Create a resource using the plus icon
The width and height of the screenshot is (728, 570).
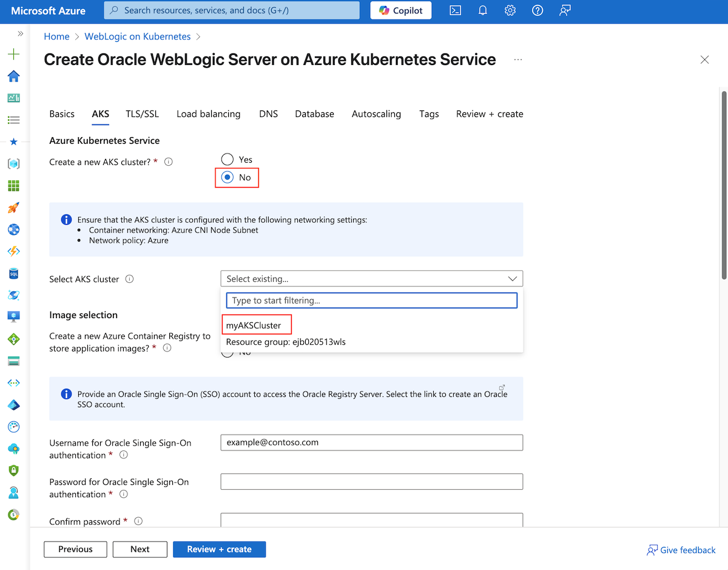pyautogui.click(x=13, y=54)
